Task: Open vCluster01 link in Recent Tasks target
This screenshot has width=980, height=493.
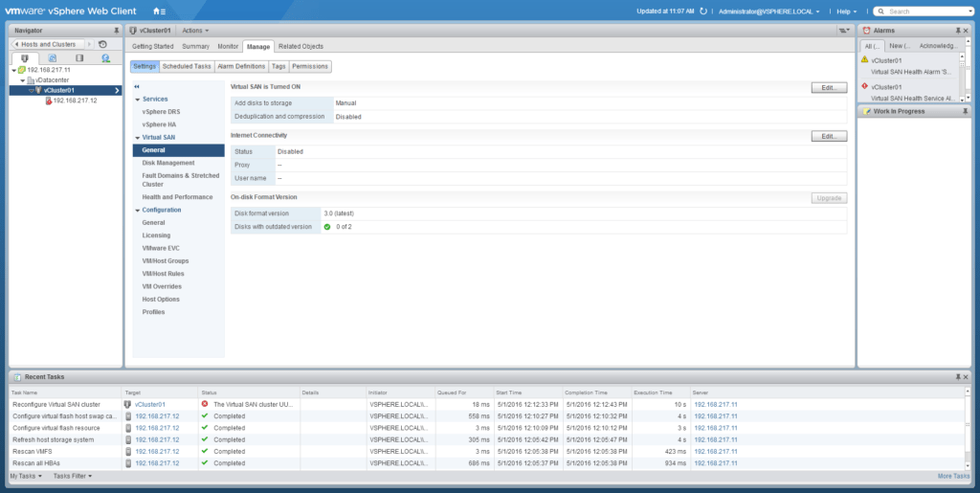Action: 150,404
